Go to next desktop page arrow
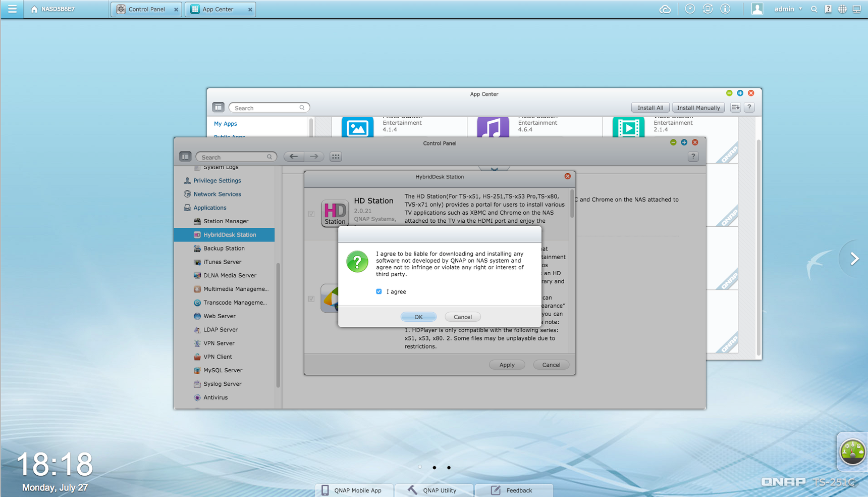The image size is (868, 497). point(854,259)
